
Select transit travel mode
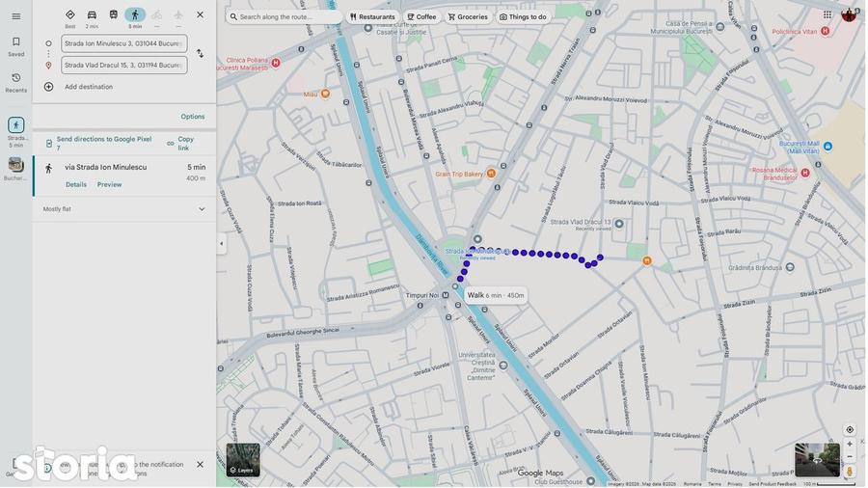(x=114, y=14)
